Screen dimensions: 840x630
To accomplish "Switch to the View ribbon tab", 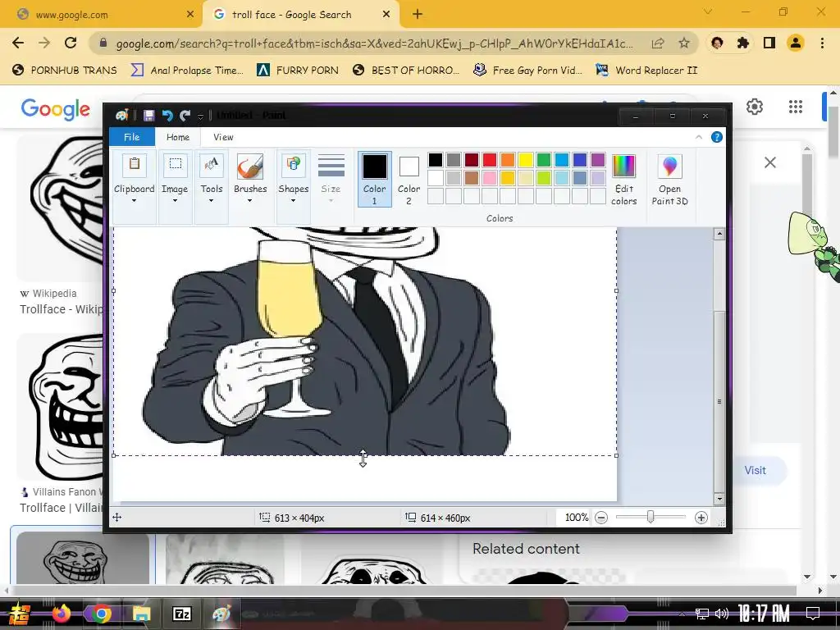I will [223, 137].
